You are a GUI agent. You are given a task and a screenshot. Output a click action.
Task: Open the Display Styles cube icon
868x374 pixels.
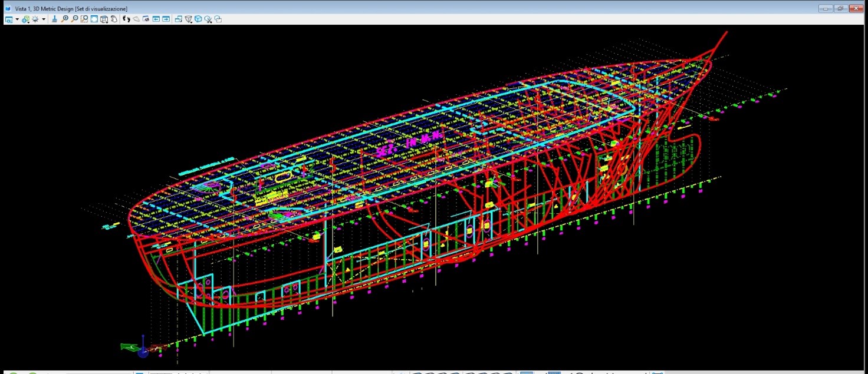25,19
